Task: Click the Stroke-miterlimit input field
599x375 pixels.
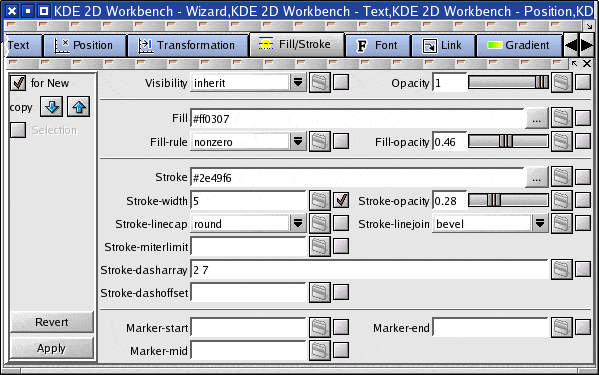Action: pos(248,247)
